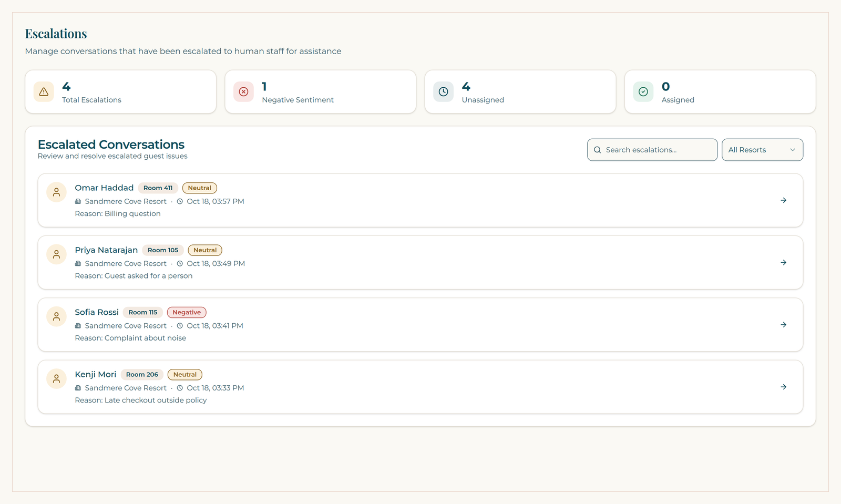Click the building icon in Sofia Rossi's row
841x504 pixels.
pos(78,326)
